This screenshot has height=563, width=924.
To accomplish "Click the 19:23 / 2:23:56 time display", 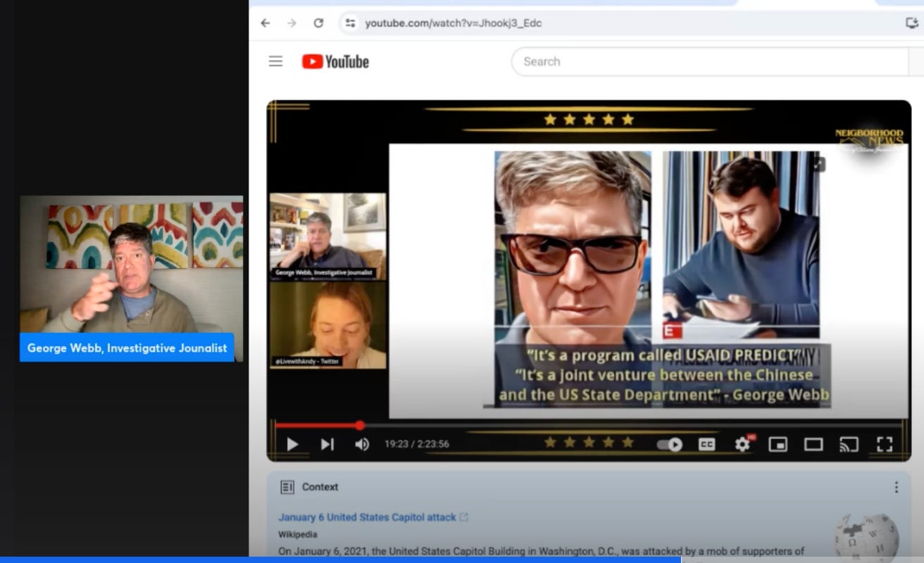I will click(x=416, y=444).
